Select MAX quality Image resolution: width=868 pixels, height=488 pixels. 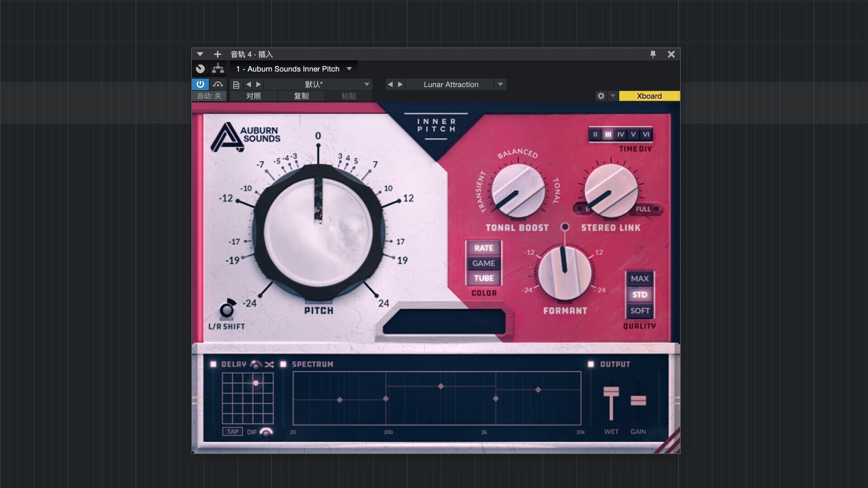[640, 278]
